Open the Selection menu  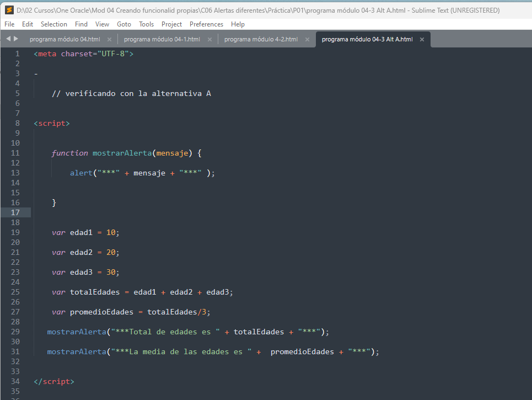pyautogui.click(x=54, y=24)
